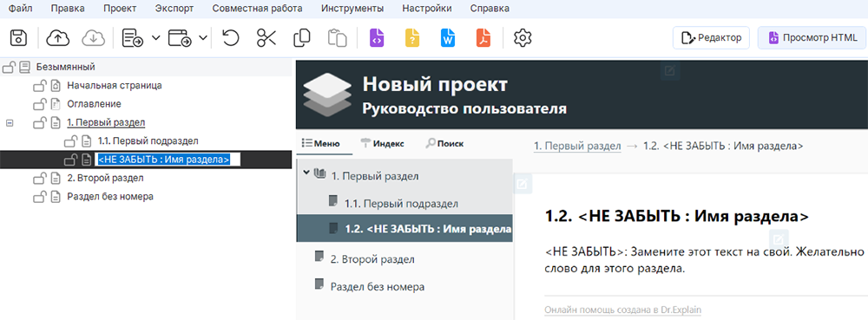Open the Проект menu
Screen dimensions: 868x320
[120, 9]
